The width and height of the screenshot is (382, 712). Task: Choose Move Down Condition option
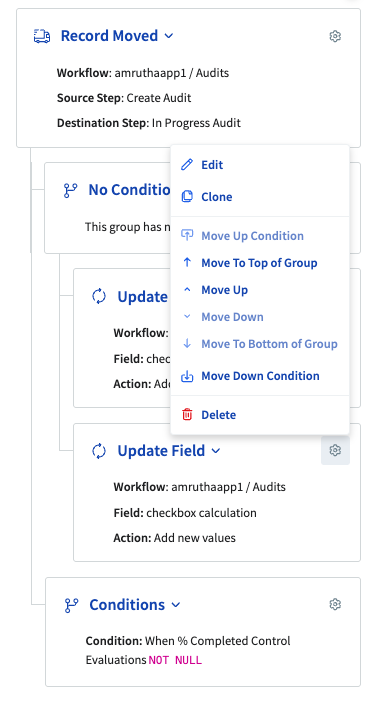(260, 376)
